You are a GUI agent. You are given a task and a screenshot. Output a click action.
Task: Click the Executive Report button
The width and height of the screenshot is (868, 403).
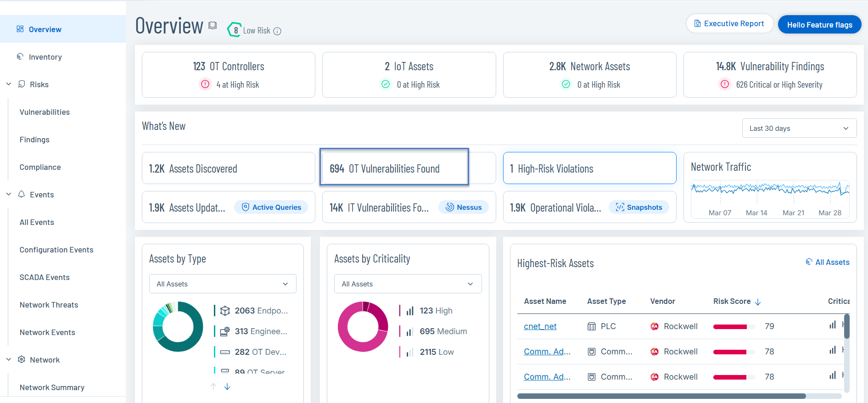[x=729, y=24]
